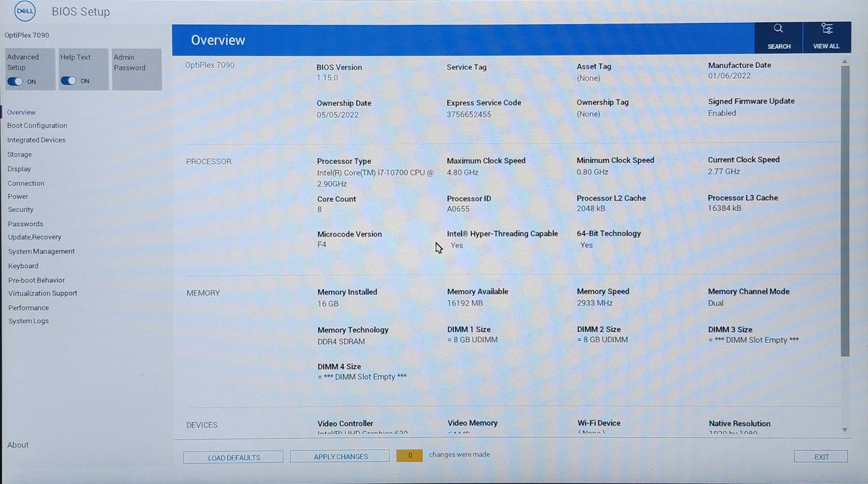Open Pre-boot Behavior
This screenshot has height=484, width=868.
click(37, 280)
